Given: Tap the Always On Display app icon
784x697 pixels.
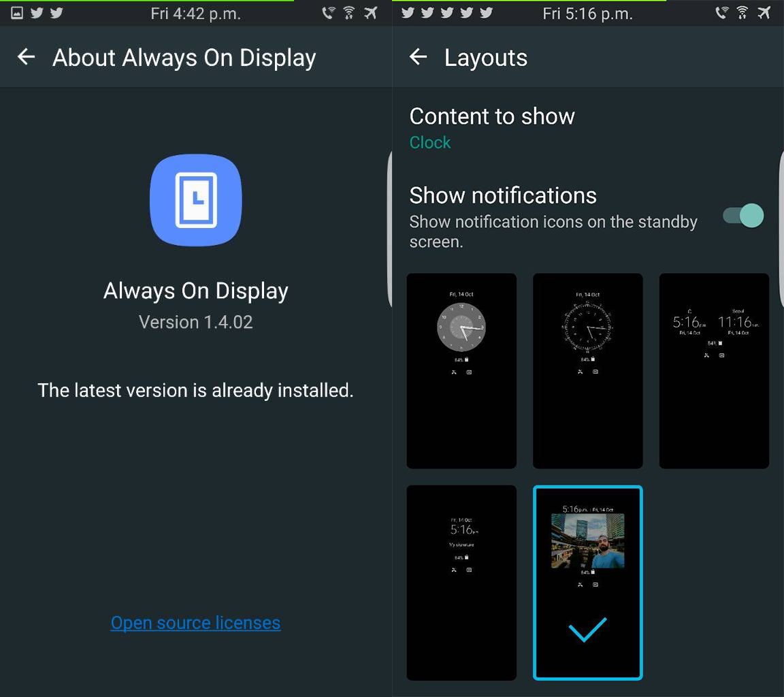Looking at the screenshot, I should tap(196, 200).
